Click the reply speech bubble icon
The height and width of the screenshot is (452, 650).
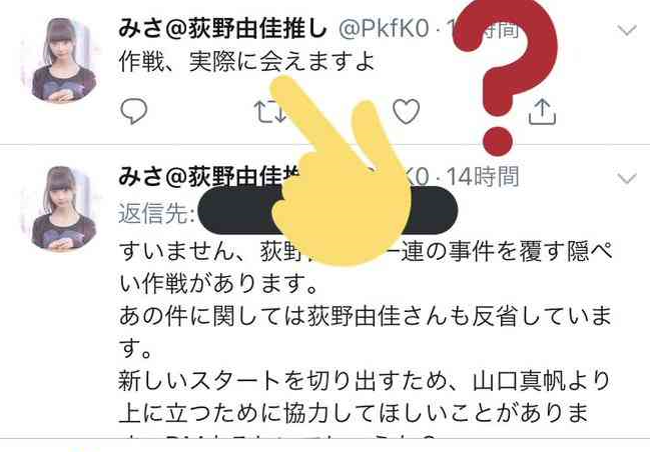(x=133, y=111)
